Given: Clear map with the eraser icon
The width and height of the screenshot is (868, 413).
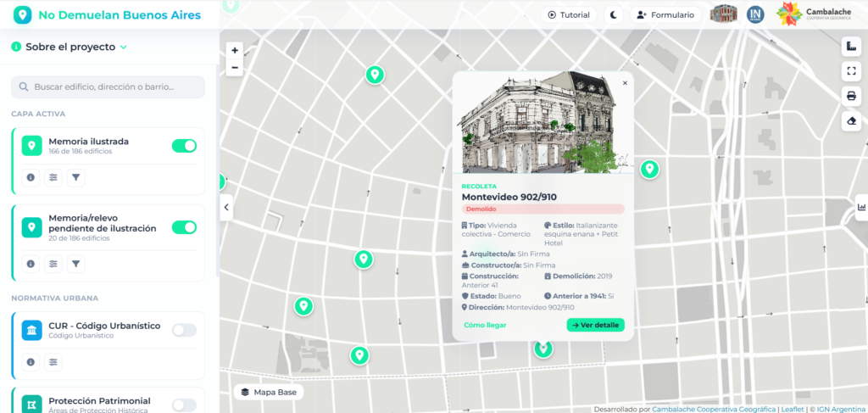Looking at the screenshot, I should (x=851, y=121).
